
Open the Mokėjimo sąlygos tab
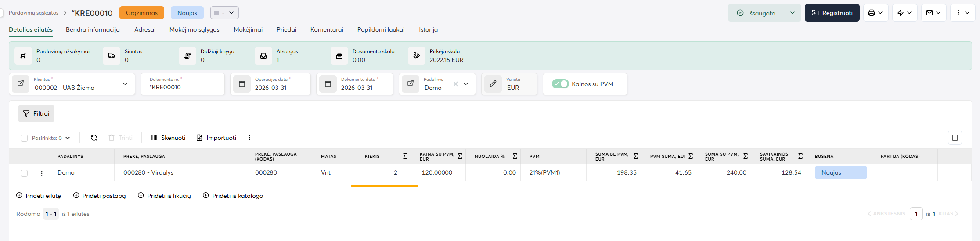click(x=194, y=29)
